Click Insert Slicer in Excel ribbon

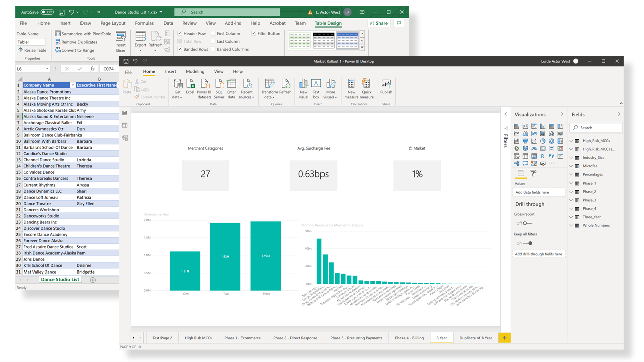point(121,42)
